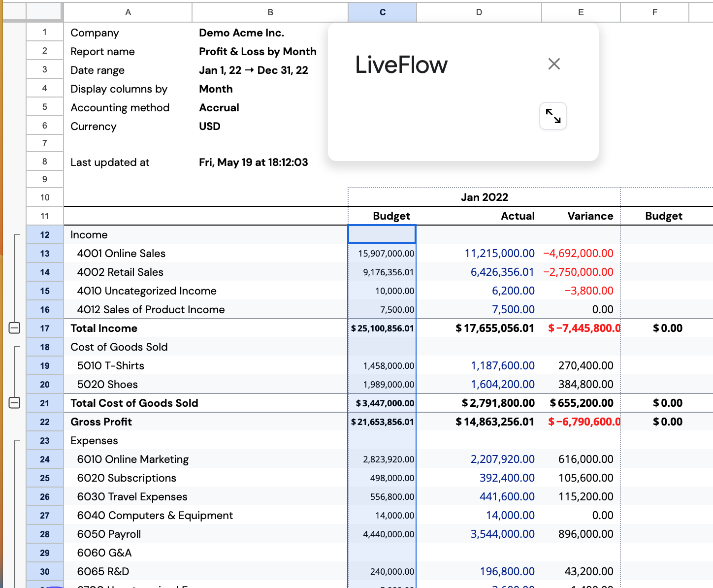The height and width of the screenshot is (588, 713).
Task: Select the empty Budget cell in row 12
Action: point(382,234)
